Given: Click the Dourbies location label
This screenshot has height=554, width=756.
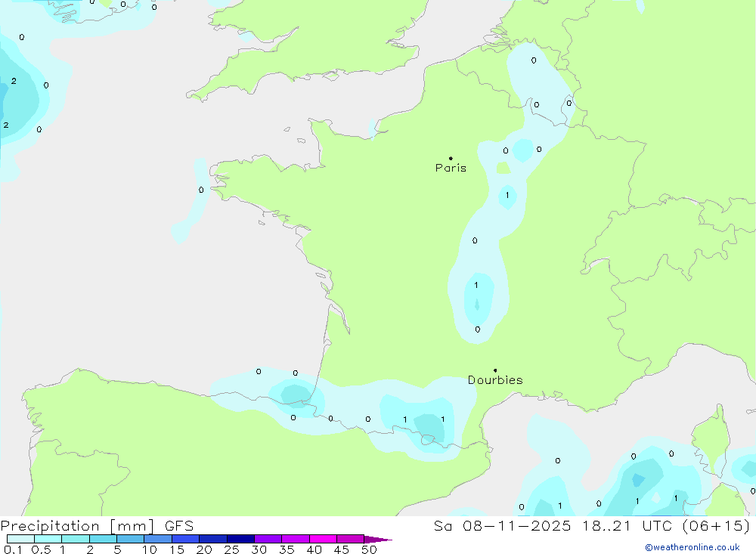Looking at the screenshot, I should tap(495, 380).
